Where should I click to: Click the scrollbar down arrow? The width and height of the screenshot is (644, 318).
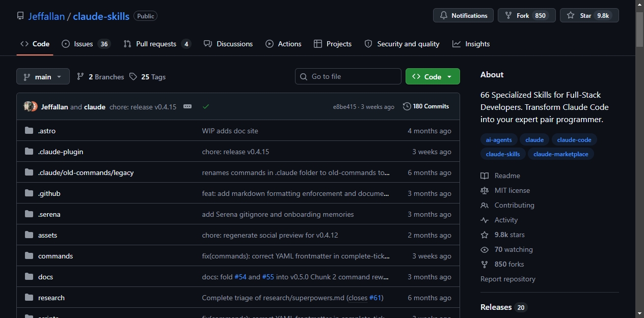(639, 313)
